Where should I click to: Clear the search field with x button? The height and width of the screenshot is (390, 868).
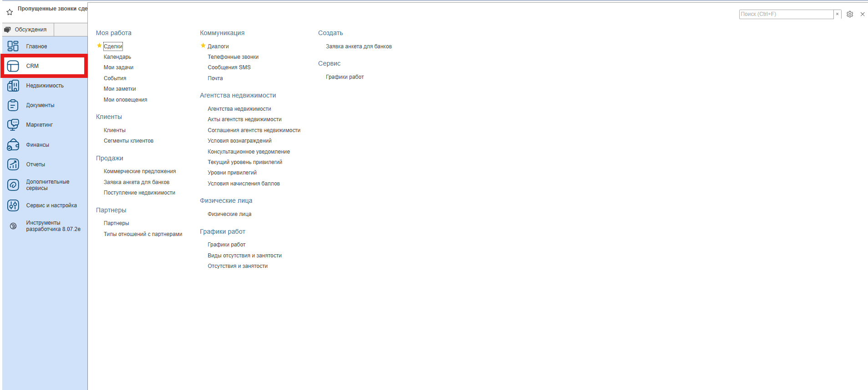pos(837,14)
